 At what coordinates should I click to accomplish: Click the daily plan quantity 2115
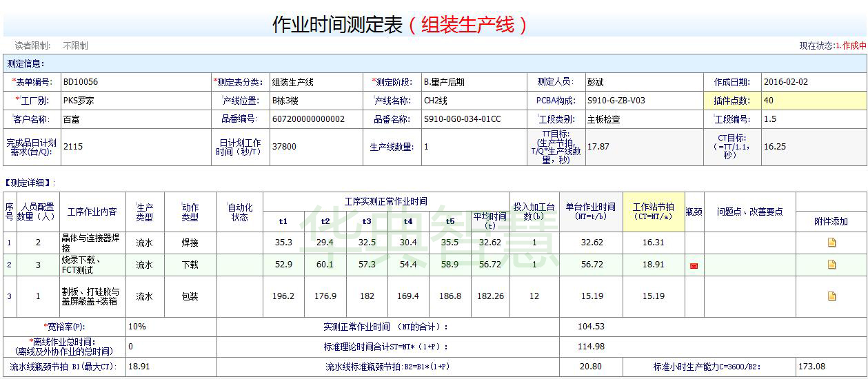pos(73,147)
